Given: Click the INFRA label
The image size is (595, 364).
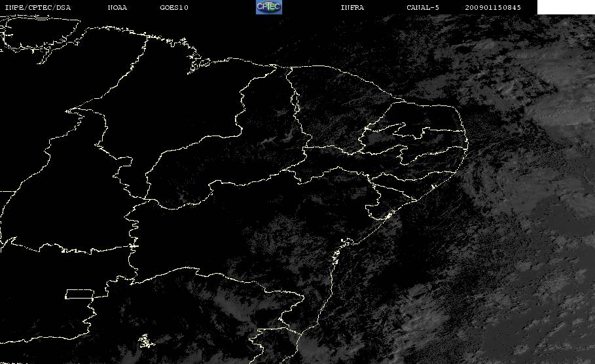Looking at the screenshot, I should tap(352, 8).
